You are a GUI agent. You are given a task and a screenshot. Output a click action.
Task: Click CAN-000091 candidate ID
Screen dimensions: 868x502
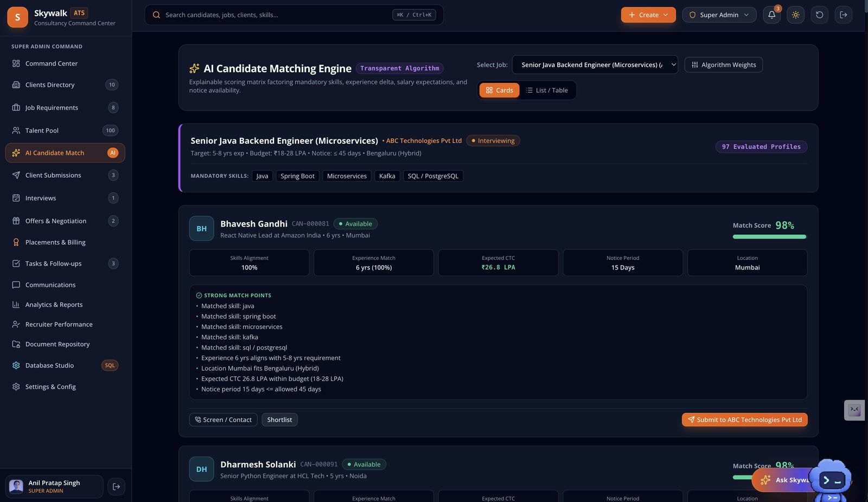tap(319, 464)
